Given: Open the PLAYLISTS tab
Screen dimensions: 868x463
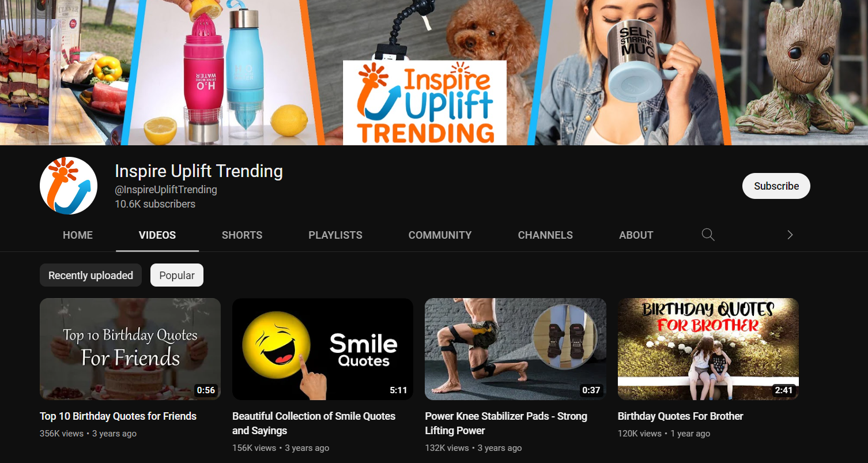Looking at the screenshot, I should [x=335, y=235].
